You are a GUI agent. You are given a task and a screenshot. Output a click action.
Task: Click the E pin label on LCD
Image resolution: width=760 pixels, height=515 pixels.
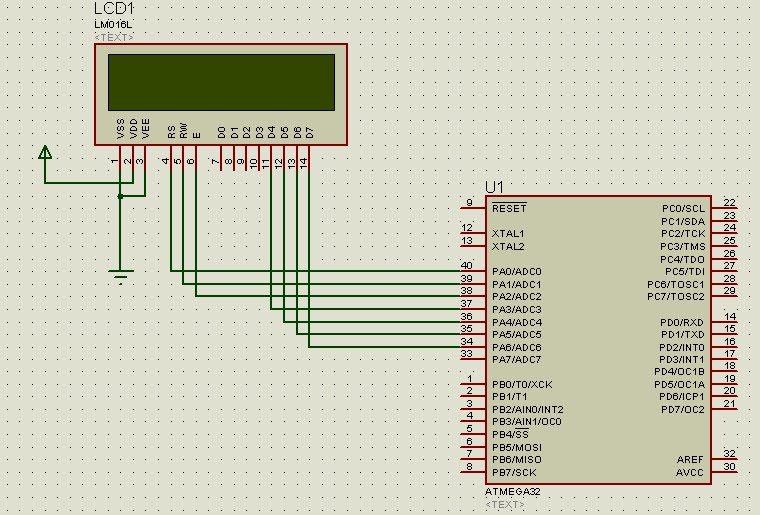[196, 135]
